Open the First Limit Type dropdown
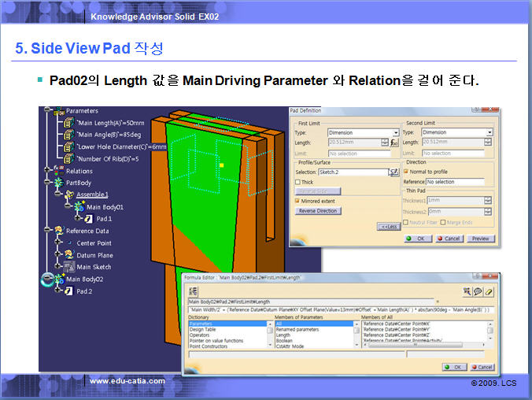 click(395, 132)
